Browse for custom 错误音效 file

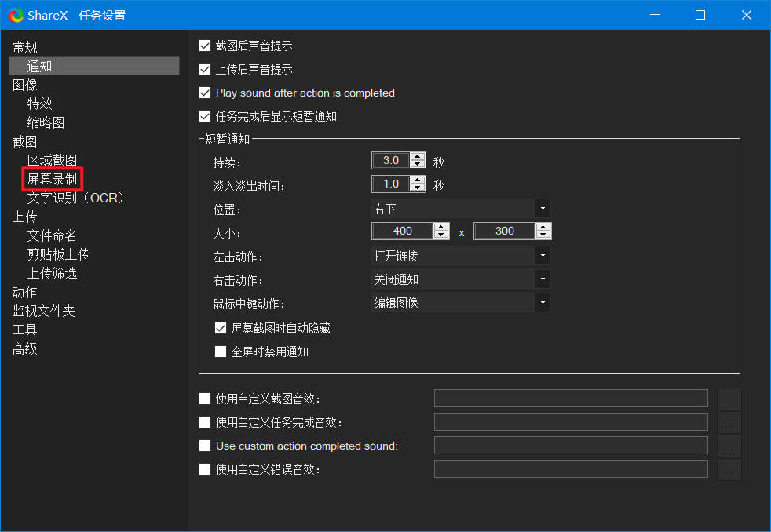(729, 469)
